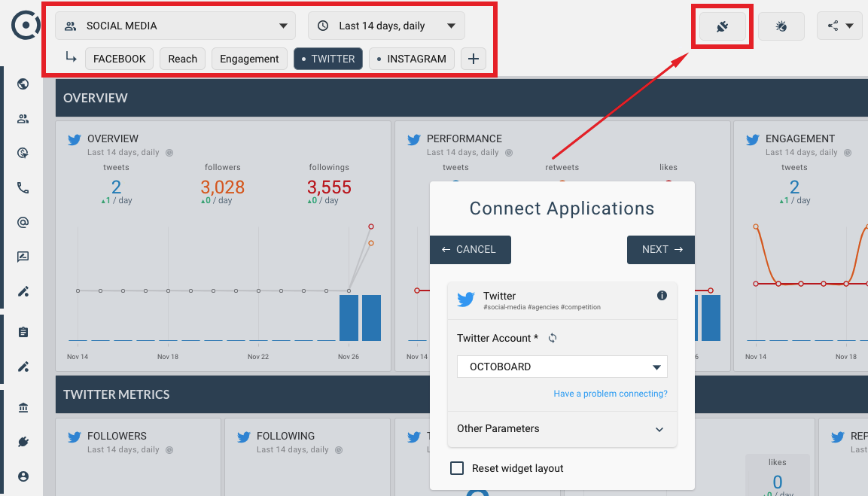This screenshot has height=496, width=868.
Task: Click the Connect Applications dialog title
Action: pos(562,208)
